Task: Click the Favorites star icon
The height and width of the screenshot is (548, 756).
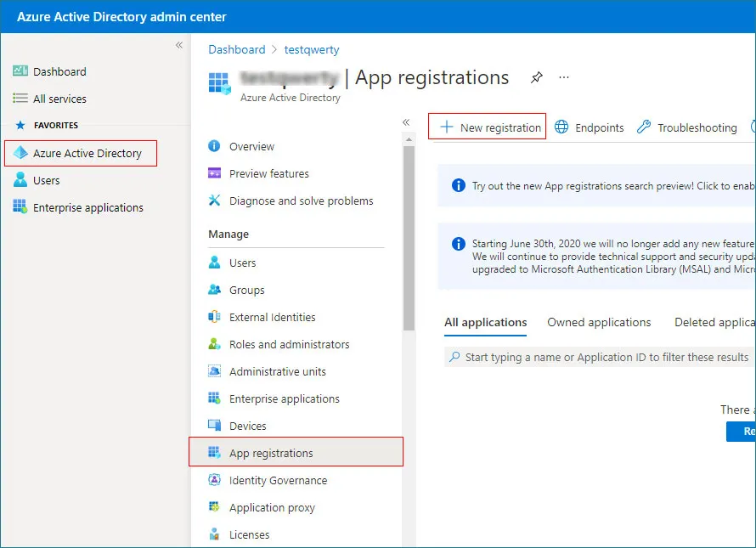Action: click(x=20, y=126)
